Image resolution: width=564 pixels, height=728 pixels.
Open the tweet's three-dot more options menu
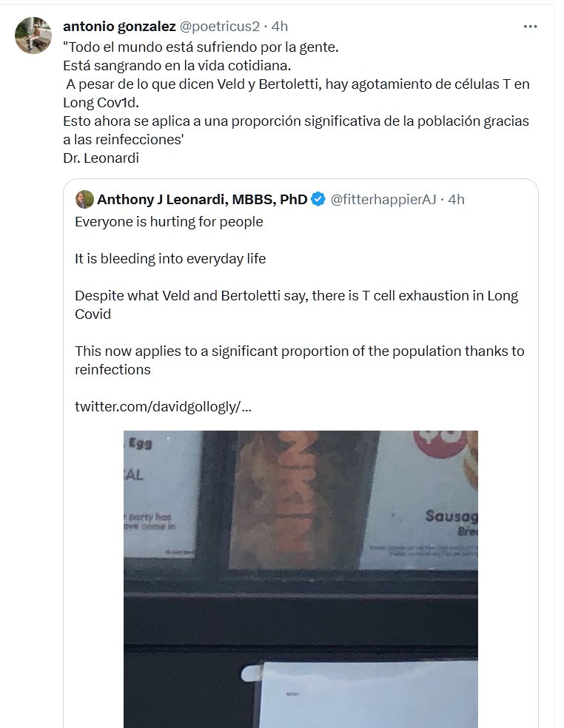530,27
